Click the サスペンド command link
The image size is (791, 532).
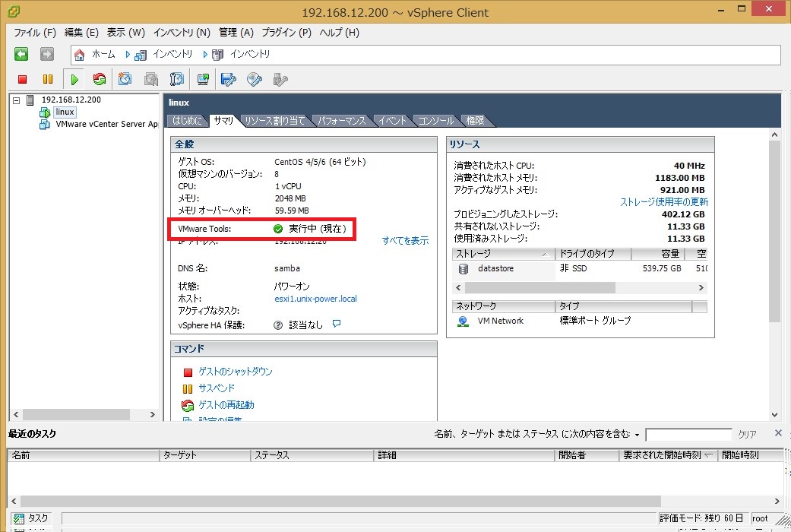217,388
